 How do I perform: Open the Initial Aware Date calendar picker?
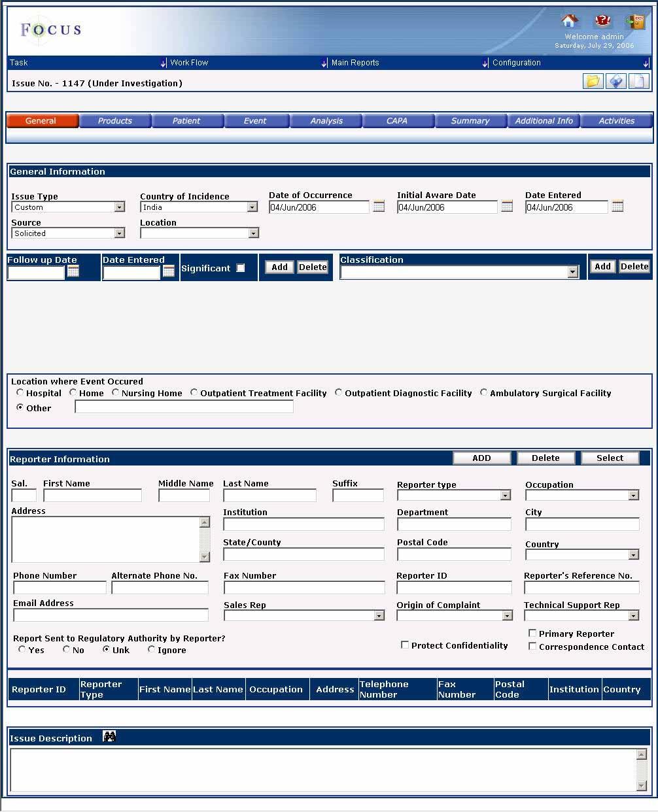[507, 207]
